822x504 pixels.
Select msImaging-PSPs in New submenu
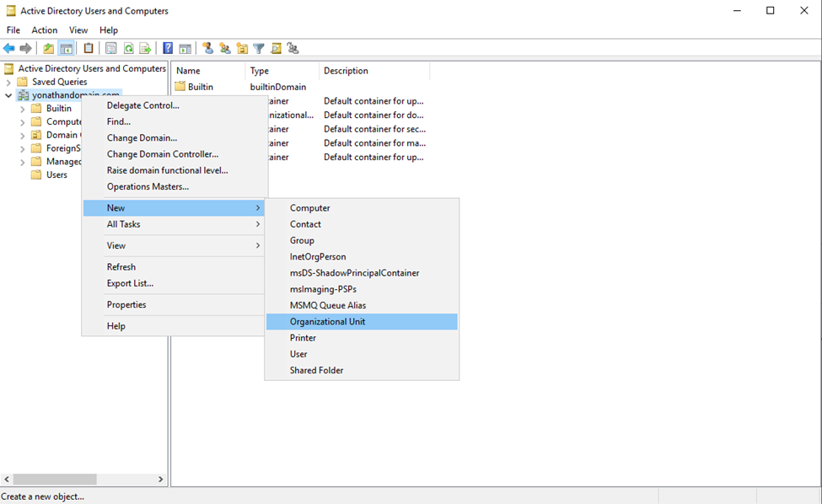tap(362, 289)
